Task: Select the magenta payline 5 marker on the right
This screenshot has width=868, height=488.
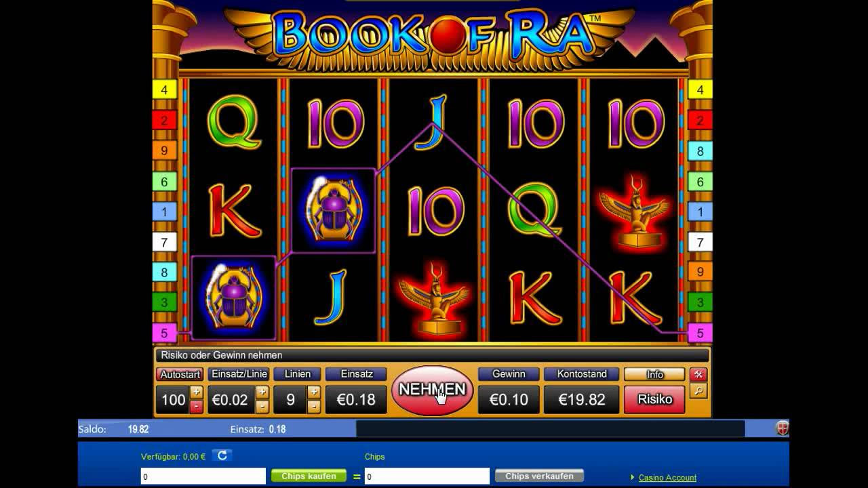Action: [x=700, y=333]
